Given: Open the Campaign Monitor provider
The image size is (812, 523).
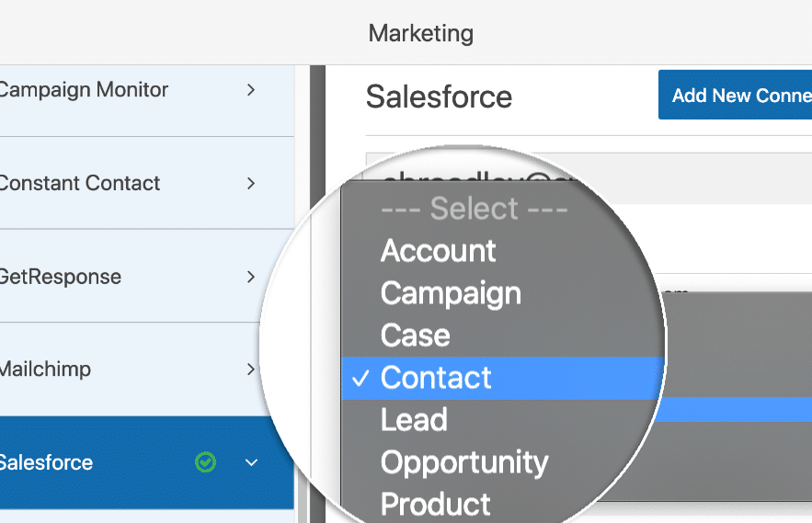Looking at the screenshot, I should [x=84, y=90].
